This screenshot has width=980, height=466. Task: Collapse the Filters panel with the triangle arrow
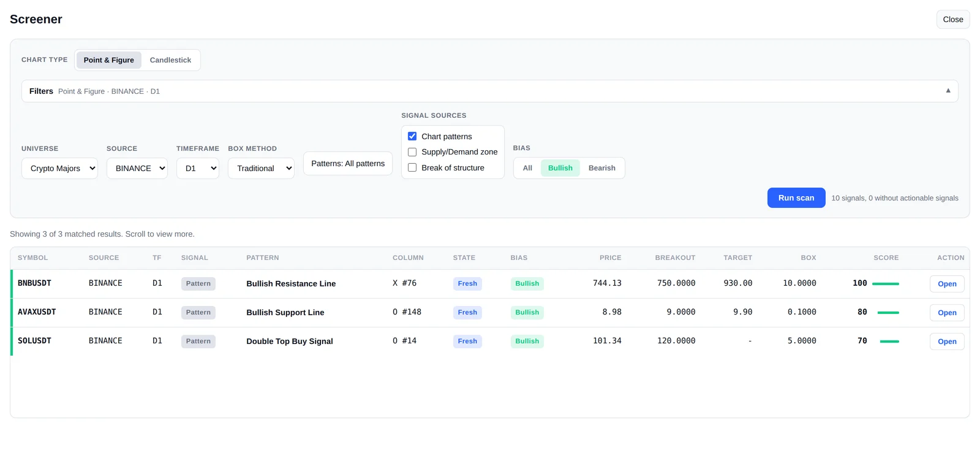click(948, 91)
